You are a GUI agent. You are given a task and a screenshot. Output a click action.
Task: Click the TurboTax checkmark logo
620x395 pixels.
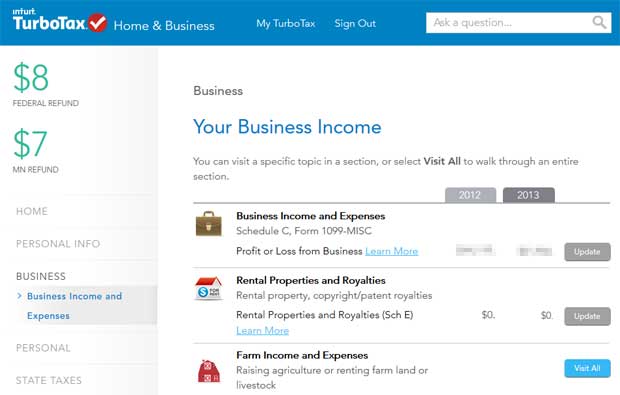(97, 23)
